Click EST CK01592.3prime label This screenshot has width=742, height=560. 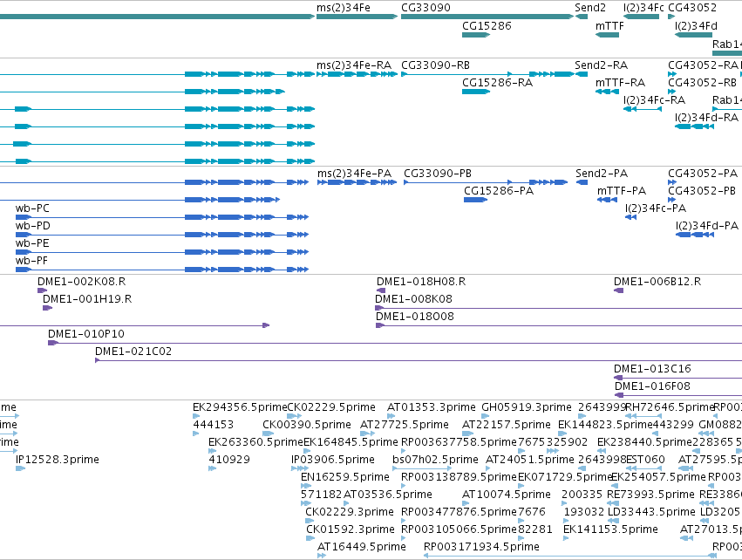click(351, 529)
